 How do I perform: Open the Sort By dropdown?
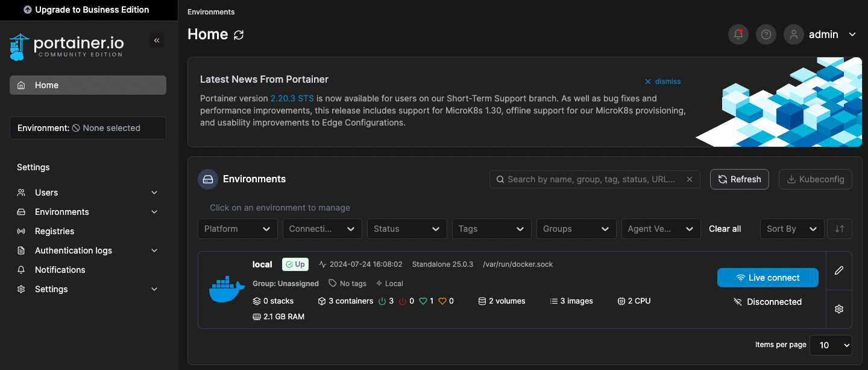pos(791,229)
